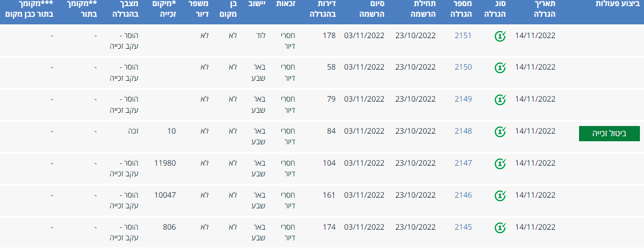The image size is (644, 250).
Task: Select the 2146 lottery number link
Action: point(463,195)
